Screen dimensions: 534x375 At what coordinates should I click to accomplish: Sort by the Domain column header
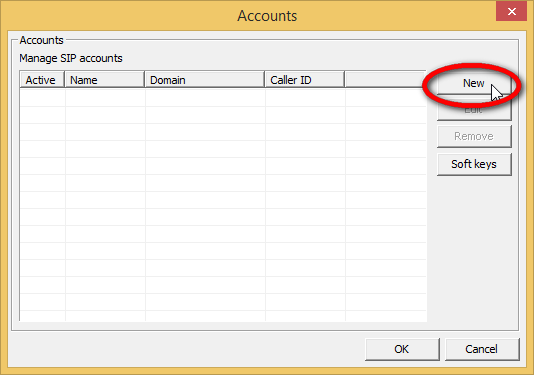pyautogui.click(x=205, y=80)
